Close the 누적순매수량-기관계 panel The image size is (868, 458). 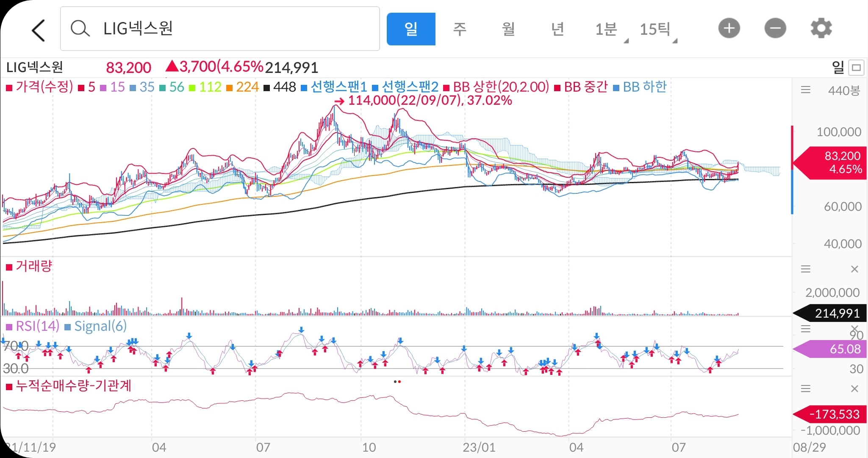[x=854, y=388]
